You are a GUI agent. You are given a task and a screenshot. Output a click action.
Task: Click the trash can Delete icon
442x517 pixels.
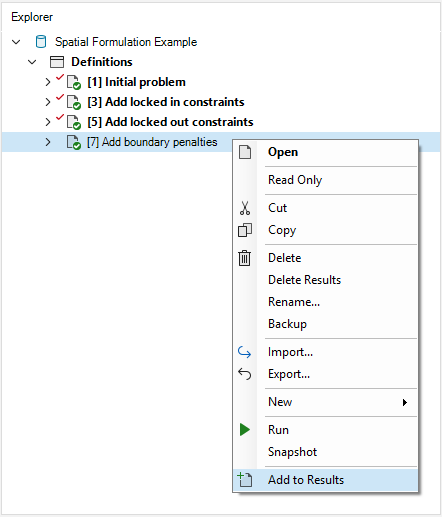coord(245,258)
